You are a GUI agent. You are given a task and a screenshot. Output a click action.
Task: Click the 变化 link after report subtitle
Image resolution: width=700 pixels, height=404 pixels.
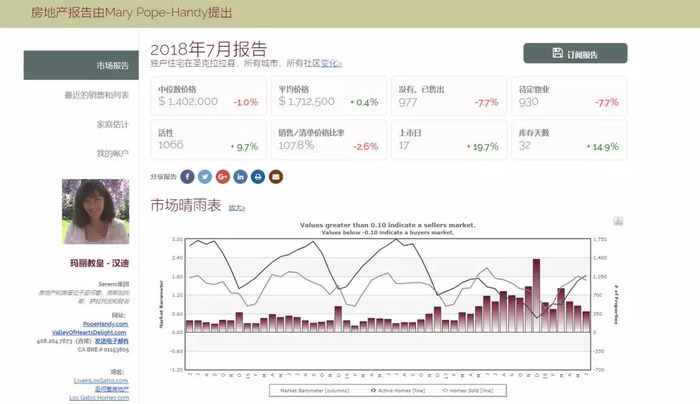click(331, 63)
